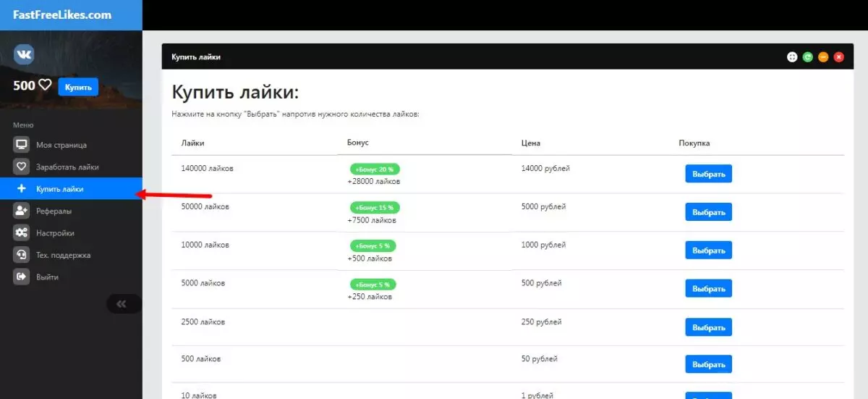Click the 140000 лайков cell
Screen dimensions: 868x399
pyautogui.click(x=208, y=169)
